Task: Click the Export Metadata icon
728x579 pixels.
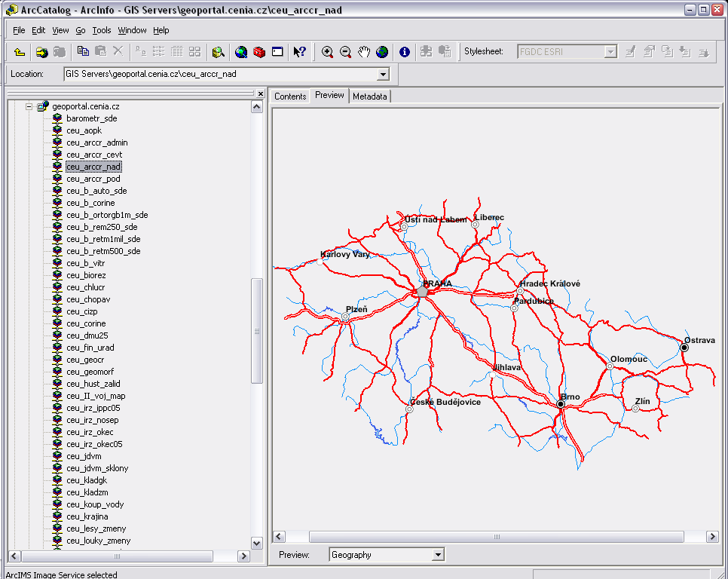Action: point(704,51)
